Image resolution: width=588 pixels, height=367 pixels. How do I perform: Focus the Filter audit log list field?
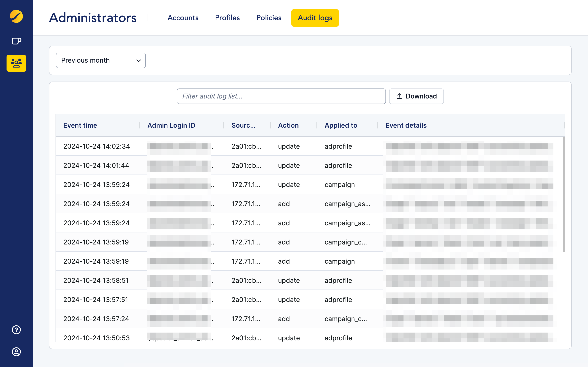point(281,96)
